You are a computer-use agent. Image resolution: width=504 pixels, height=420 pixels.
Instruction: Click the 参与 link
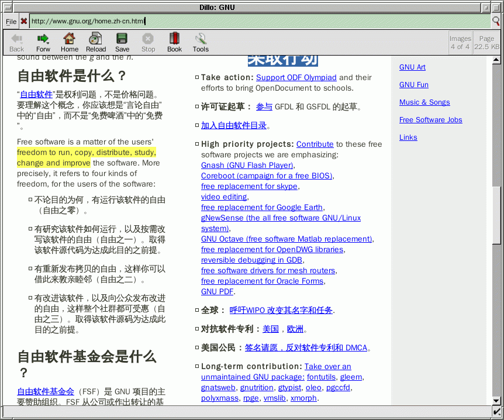(x=264, y=107)
